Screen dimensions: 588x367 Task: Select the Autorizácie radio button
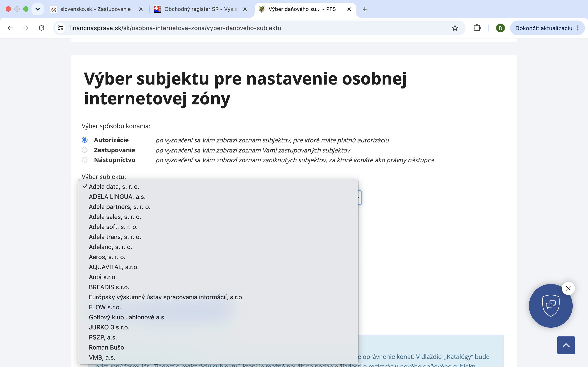pyautogui.click(x=85, y=140)
